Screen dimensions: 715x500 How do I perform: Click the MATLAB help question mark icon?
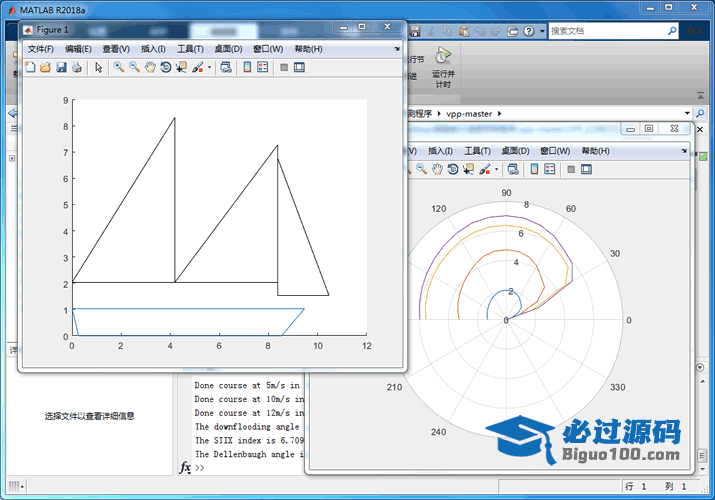click(528, 31)
